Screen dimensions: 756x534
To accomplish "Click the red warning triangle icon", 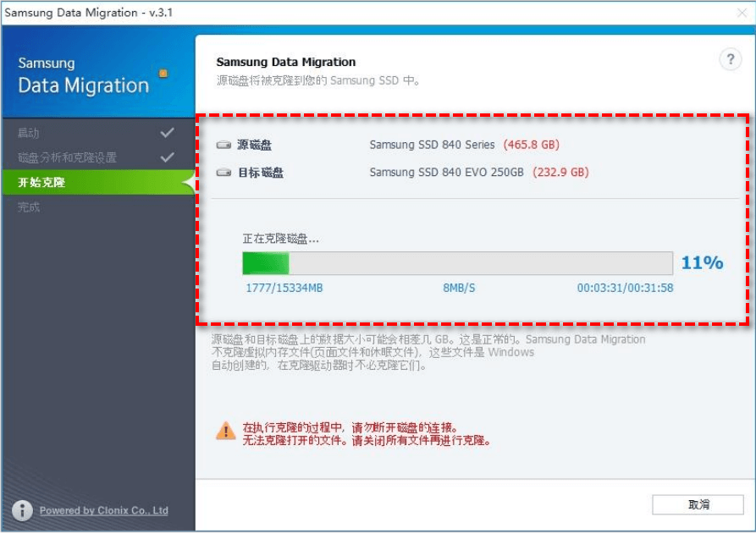I will pos(225,432).
